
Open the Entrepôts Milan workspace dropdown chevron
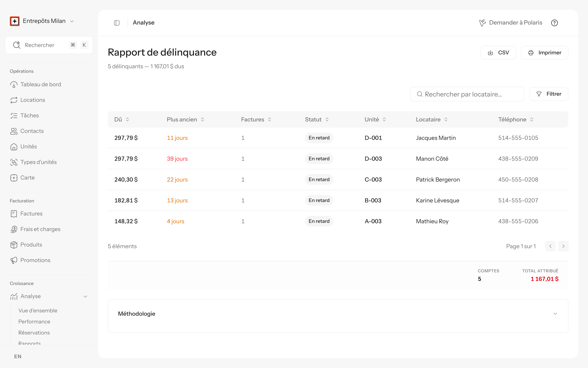72,21
